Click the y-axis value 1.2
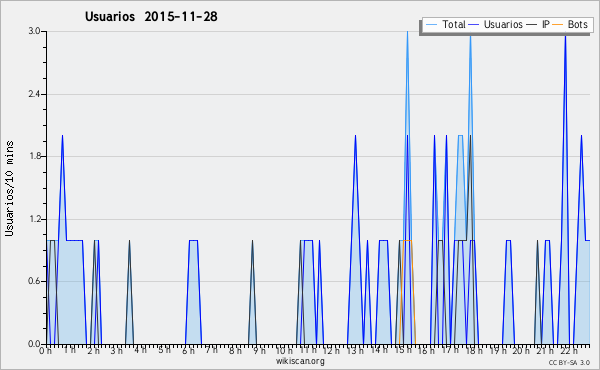Screen dimensions: 600x370 (34, 219)
